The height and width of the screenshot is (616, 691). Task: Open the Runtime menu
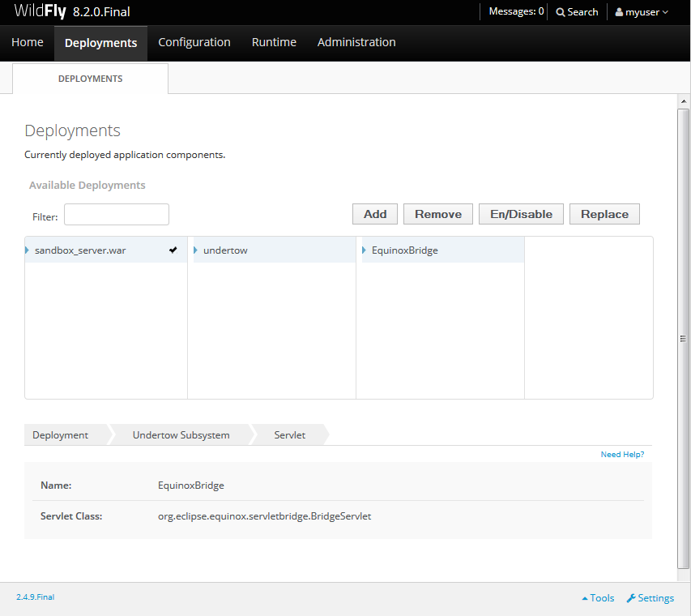tap(274, 42)
